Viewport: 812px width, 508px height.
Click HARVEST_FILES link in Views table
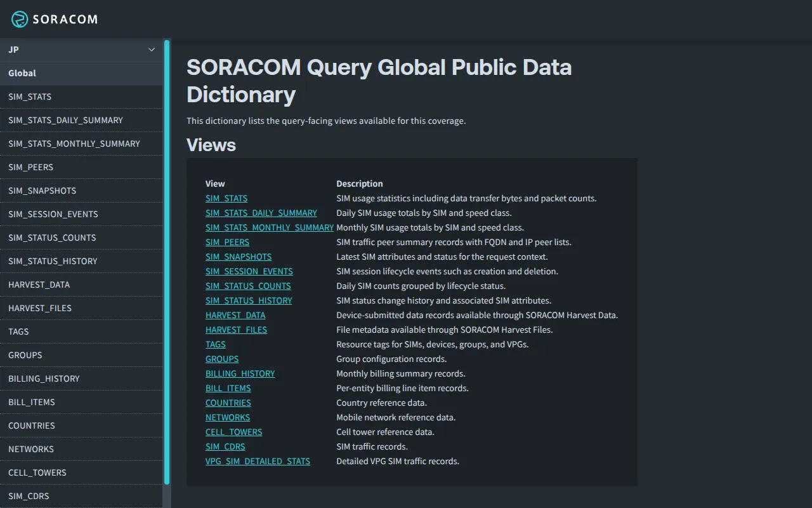(236, 330)
